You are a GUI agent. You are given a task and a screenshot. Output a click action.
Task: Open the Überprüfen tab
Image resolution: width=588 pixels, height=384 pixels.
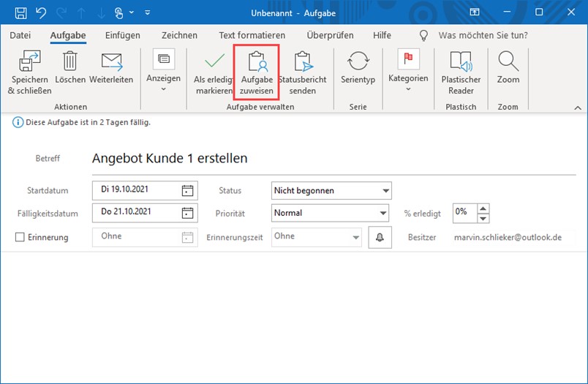coord(330,35)
